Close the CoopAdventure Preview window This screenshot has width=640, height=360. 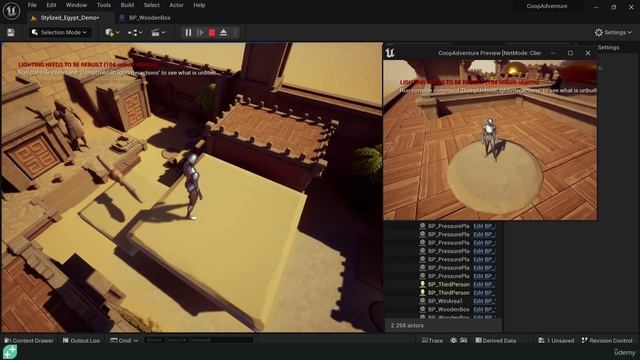pos(588,53)
